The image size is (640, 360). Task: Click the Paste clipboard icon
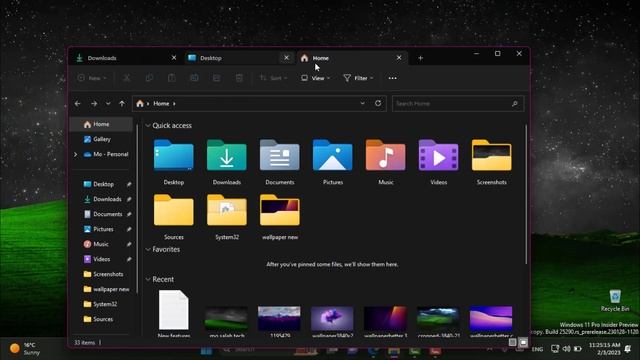[172, 78]
